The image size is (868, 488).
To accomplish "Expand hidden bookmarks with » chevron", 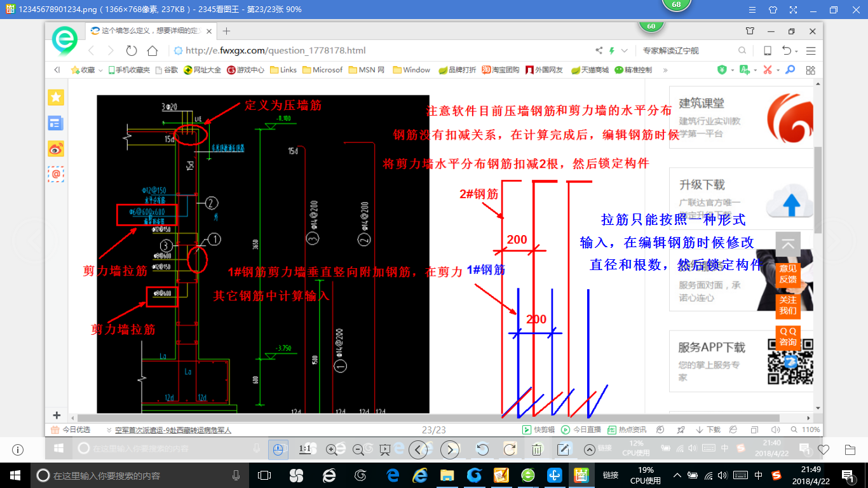I will tap(665, 70).
